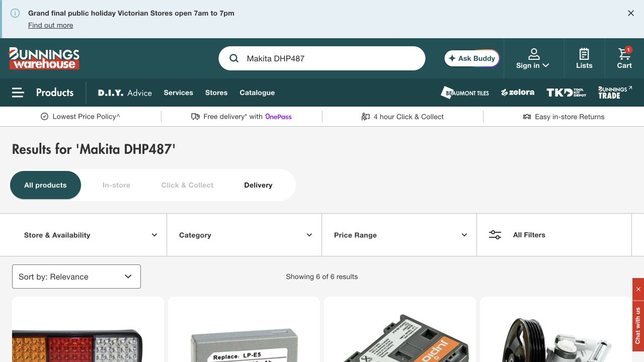This screenshot has width=644, height=362.
Task: Click the Lowest Price Policy checkmark icon
Action: pos(44,117)
